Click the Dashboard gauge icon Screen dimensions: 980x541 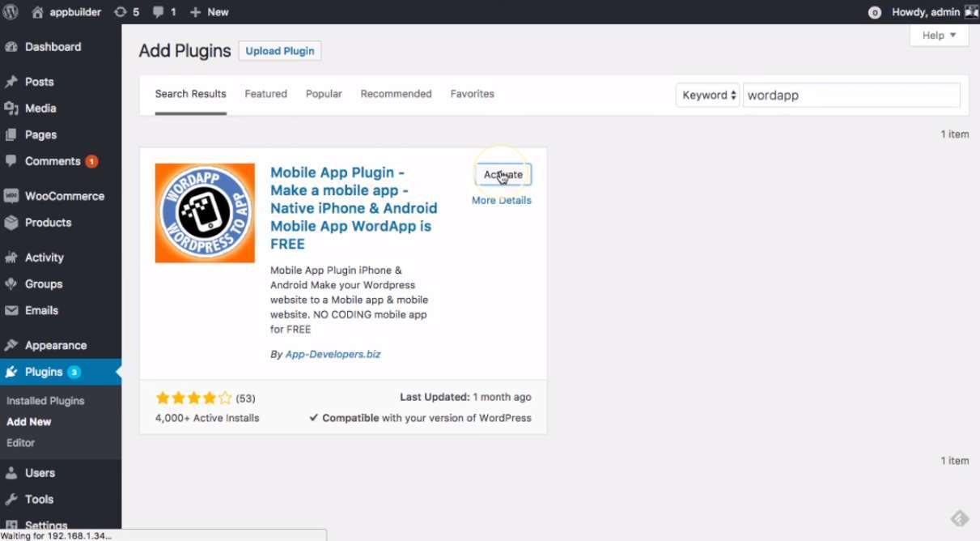(x=11, y=47)
